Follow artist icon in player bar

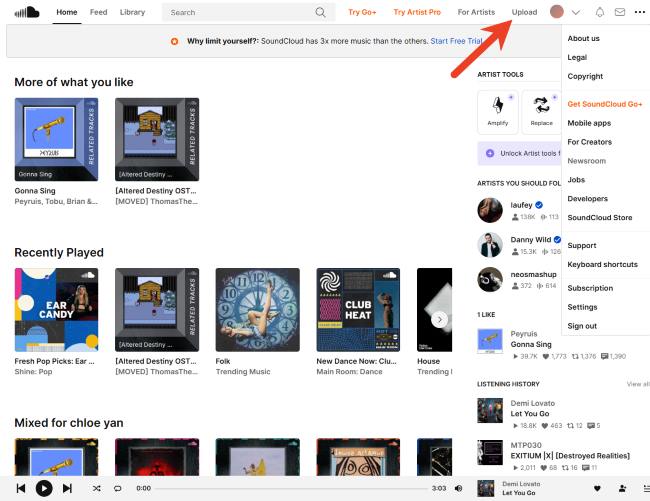point(622,489)
